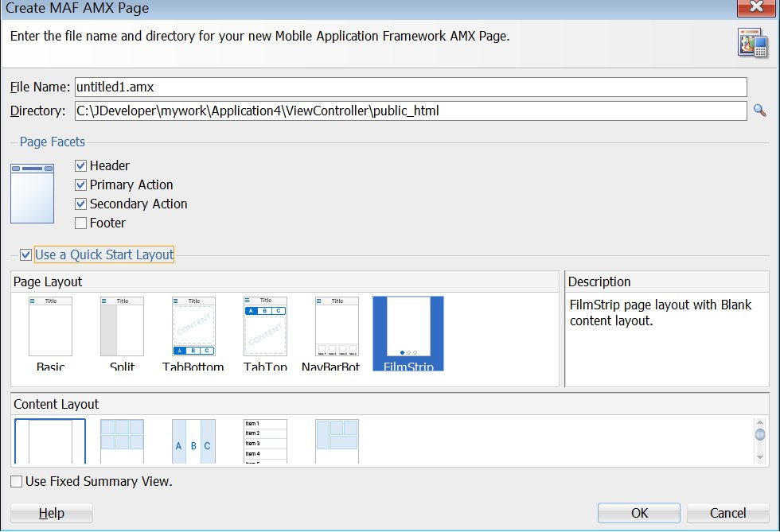Image resolution: width=780 pixels, height=532 pixels.
Task: Toggle the Primary Action checkbox
Action: (x=80, y=185)
